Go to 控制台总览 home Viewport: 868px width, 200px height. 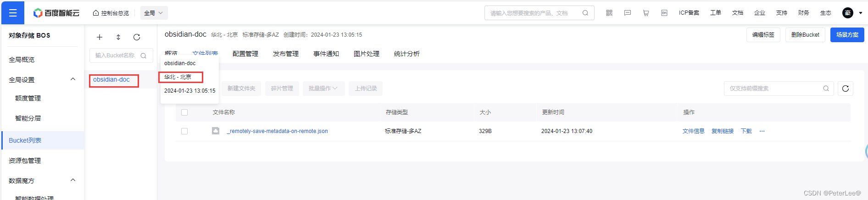pos(111,13)
